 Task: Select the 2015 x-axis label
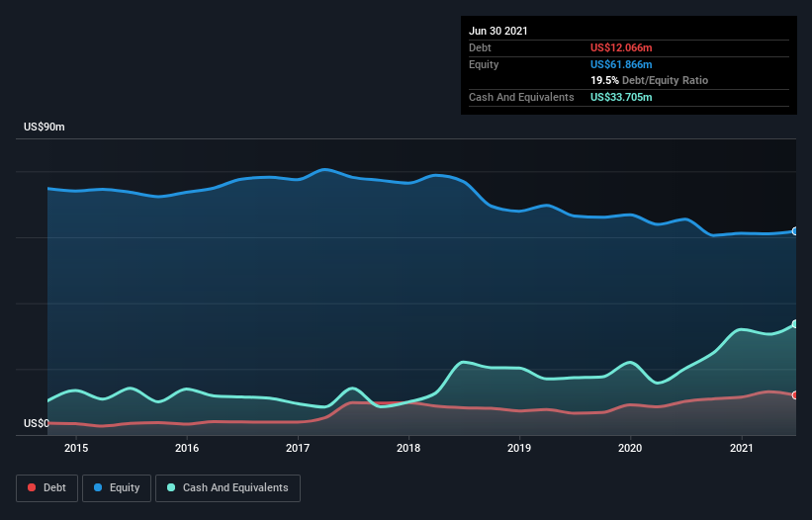[x=76, y=448]
